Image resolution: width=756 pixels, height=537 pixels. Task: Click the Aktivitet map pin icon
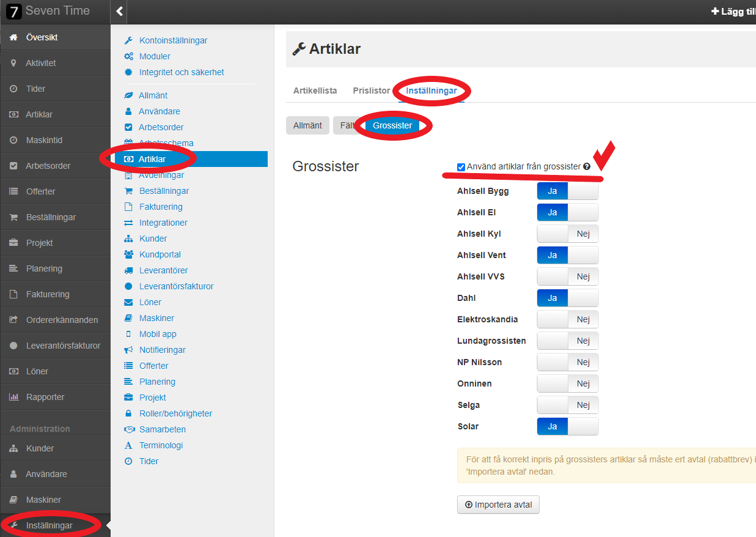[x=13, y=63]
